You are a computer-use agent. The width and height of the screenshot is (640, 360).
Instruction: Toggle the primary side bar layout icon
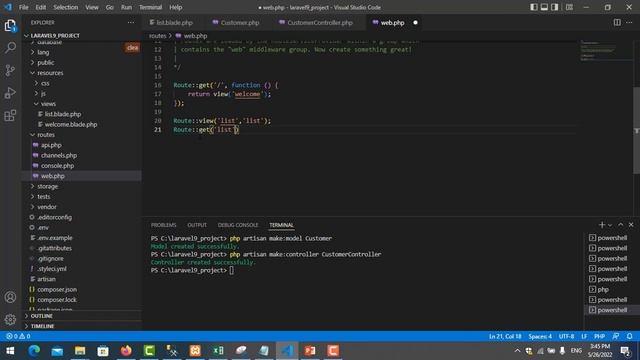coord(533,7)
